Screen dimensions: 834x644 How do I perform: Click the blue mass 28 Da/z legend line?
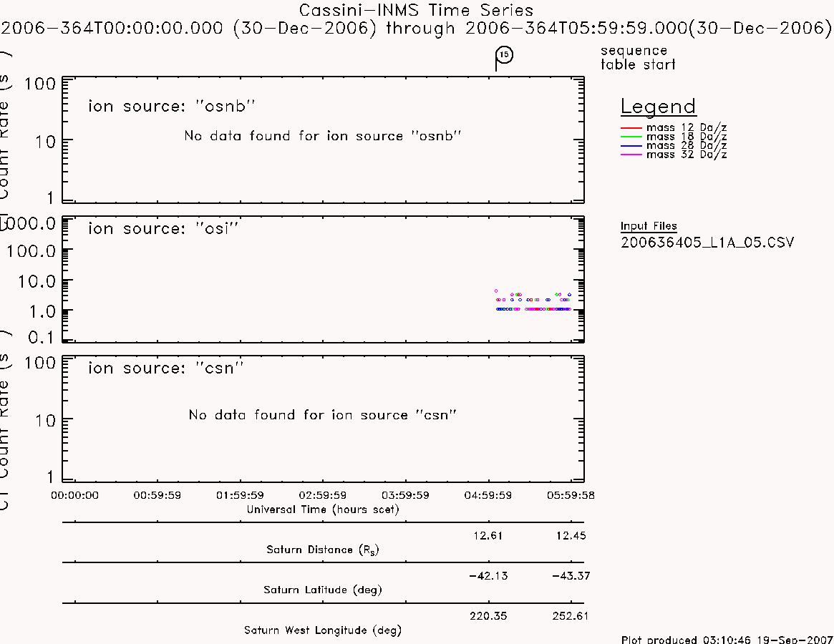coord(632,146)
